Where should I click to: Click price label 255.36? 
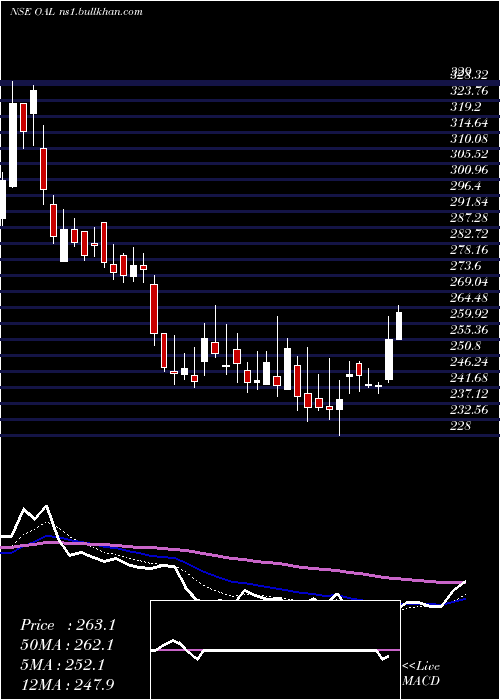pyautogui.click(x=469, y=329)
